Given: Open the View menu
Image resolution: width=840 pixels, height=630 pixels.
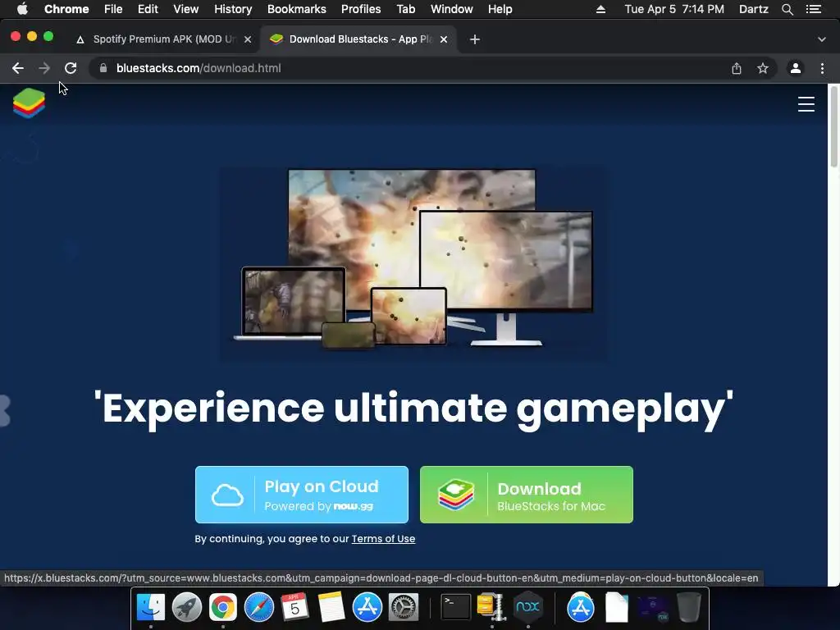Looking at the screenshot, I should coord(186,9).
